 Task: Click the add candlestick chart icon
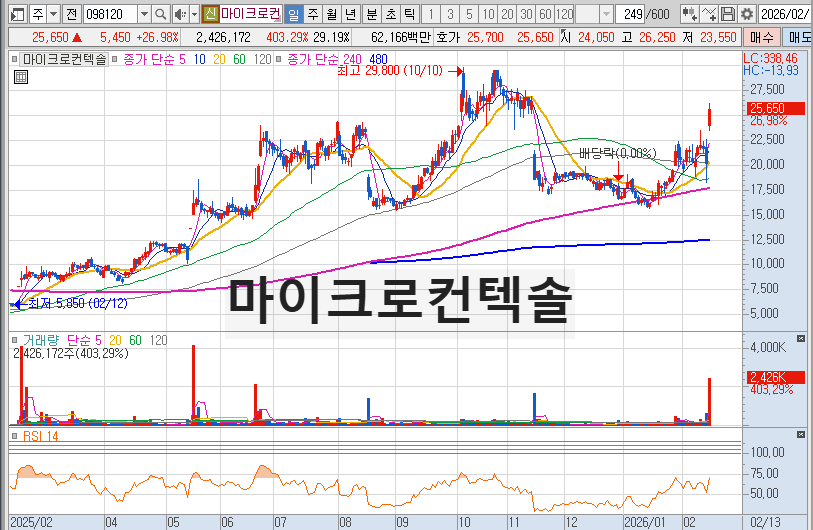pyautogui.click(x=689, y=14)
